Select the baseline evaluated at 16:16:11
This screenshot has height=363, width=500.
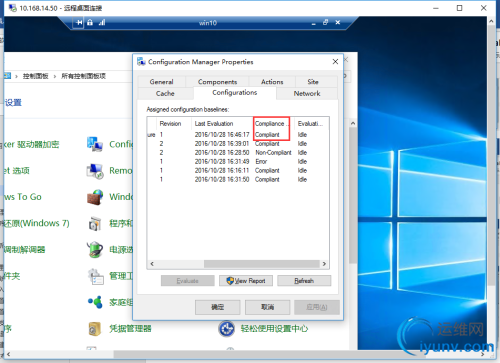tap(238, 171)
